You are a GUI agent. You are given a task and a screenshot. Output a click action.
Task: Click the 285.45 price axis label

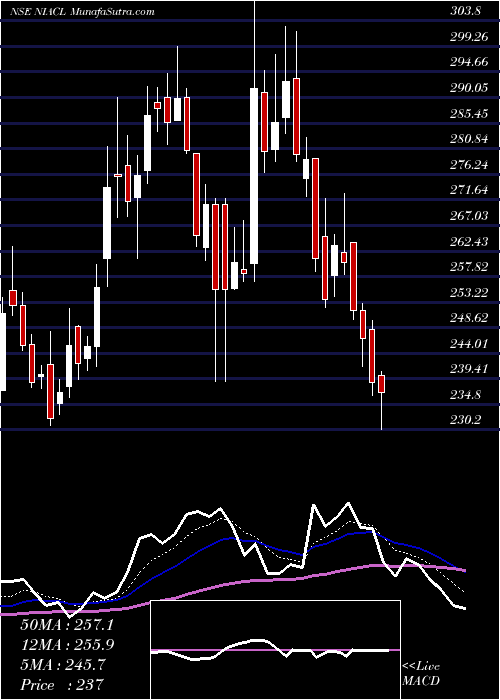tap(469, 114)
